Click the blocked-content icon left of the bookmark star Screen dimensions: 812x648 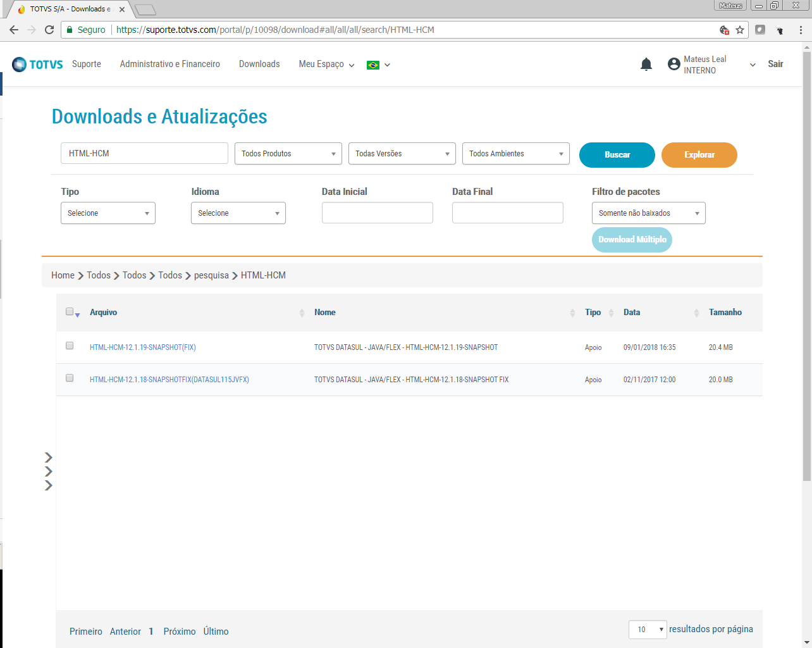click(x=725, y=30)
